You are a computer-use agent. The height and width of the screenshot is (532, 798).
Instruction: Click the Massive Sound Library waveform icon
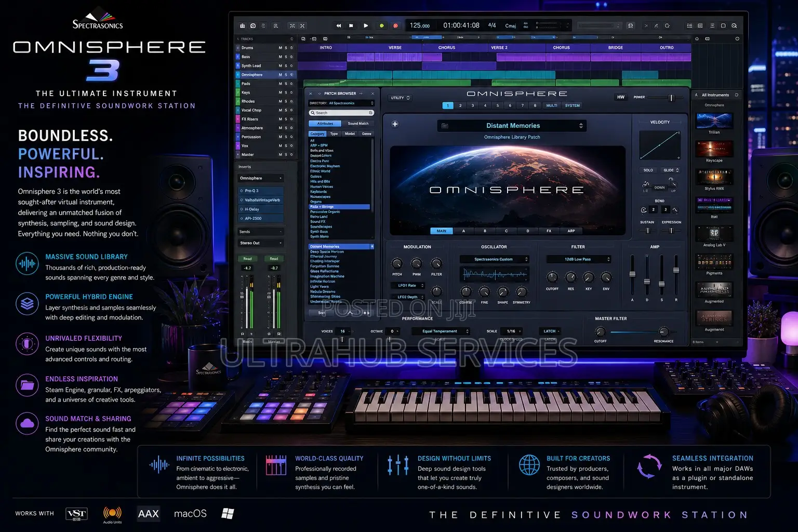[27, 263]
